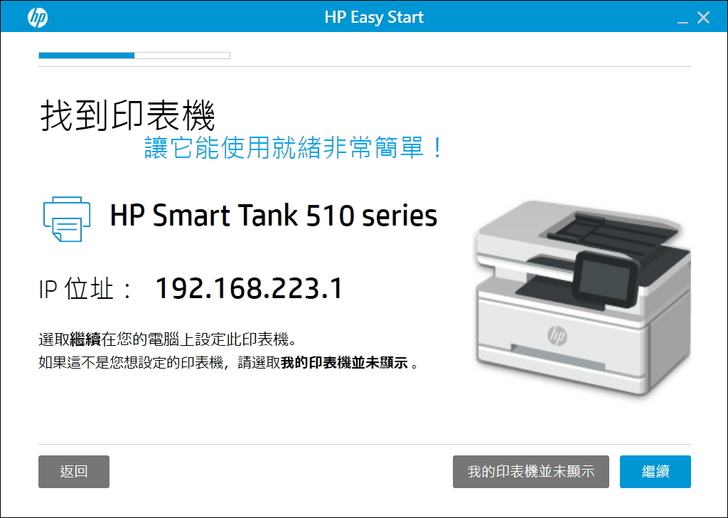This screenshot has height=518, width=728.
Task: Click the HP logo in title bar
Action: (x=38, y=17)
